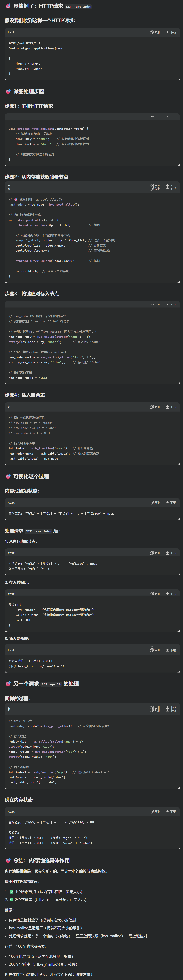This screenshot has width=183, height=980.
Task: Click the text language label on HTTP request block
Action: (11, 33)
